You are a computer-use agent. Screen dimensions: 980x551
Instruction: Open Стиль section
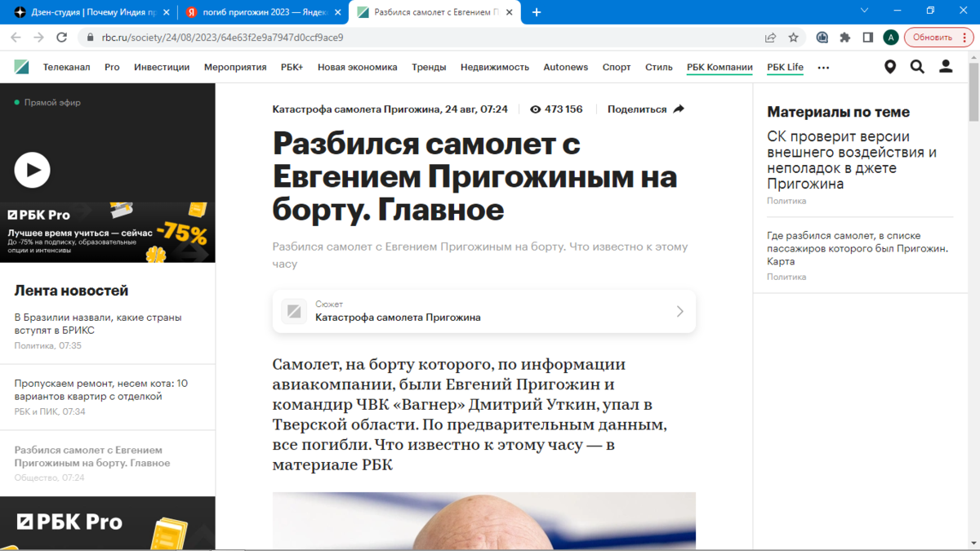(x=659, y=67)
